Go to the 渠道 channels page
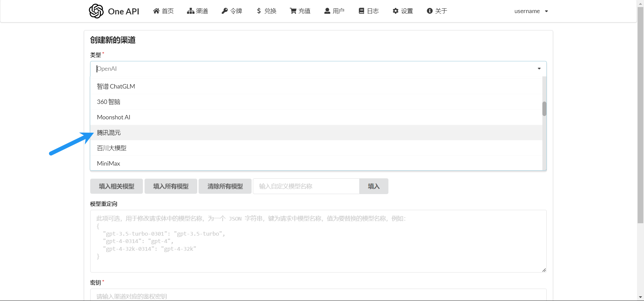Viewport: 644px width, 301px height. click(198, 11)
